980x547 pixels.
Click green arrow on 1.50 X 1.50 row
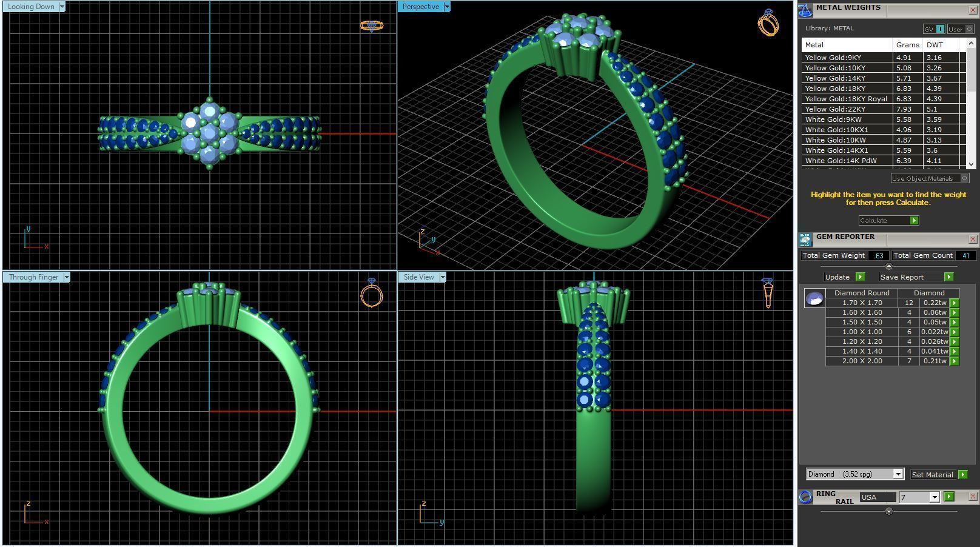954,322
